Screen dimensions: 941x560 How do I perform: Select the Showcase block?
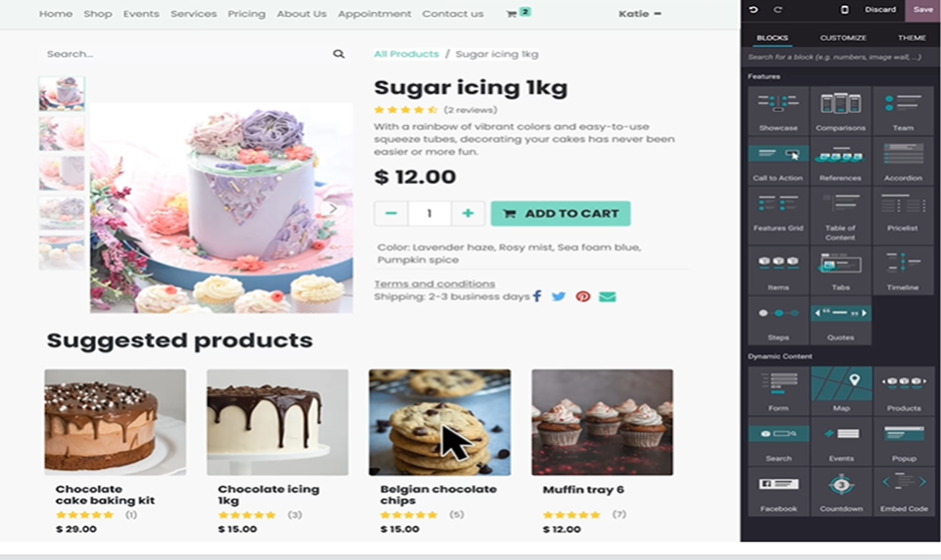(x=778, y=111)
